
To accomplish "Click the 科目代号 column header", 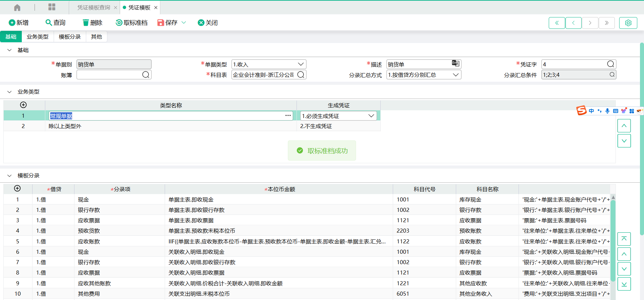I will [x=424, y=189].
